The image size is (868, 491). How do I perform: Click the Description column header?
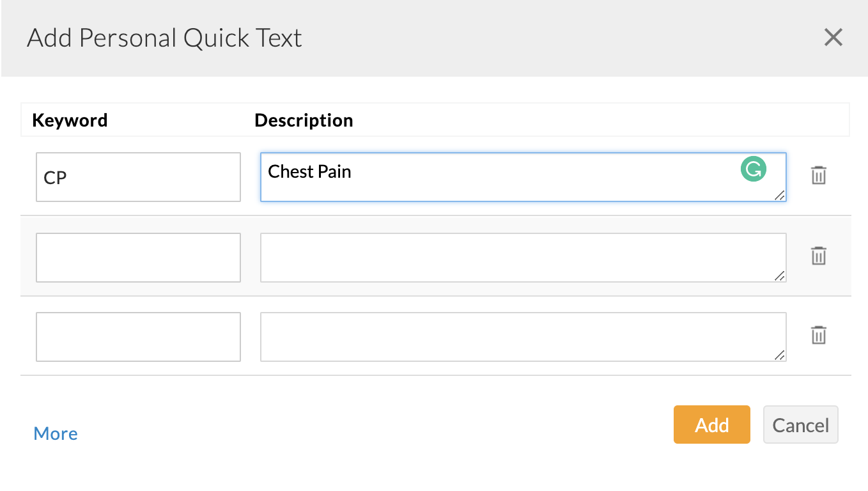point(304,120)
